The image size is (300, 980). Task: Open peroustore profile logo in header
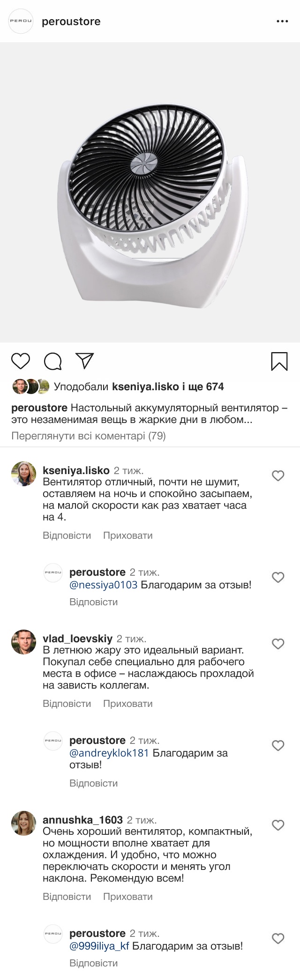[21, 22]
